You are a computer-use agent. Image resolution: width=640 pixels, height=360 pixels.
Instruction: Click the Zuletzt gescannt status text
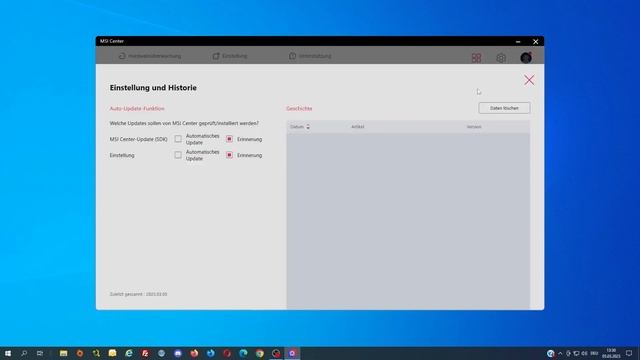(x=138, y=294)
